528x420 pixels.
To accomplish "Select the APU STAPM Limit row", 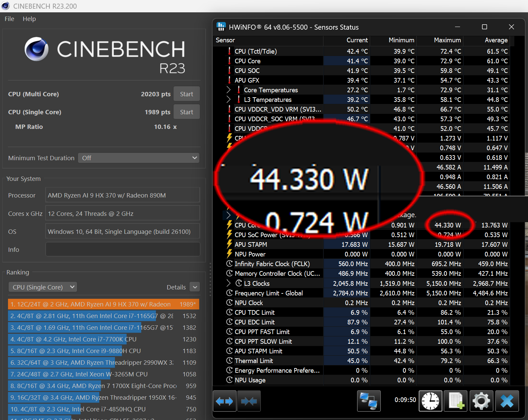I will click(x=362, y=351).
